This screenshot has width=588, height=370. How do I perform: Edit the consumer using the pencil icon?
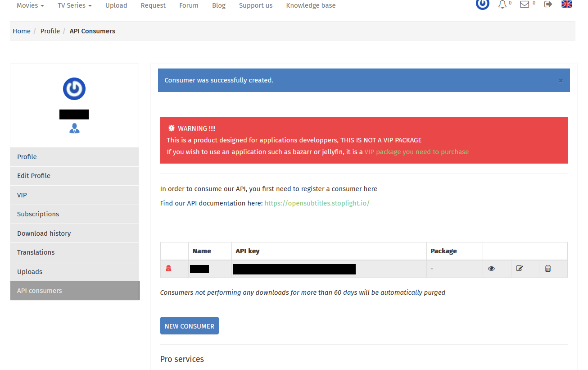click(x=519, y=268)
